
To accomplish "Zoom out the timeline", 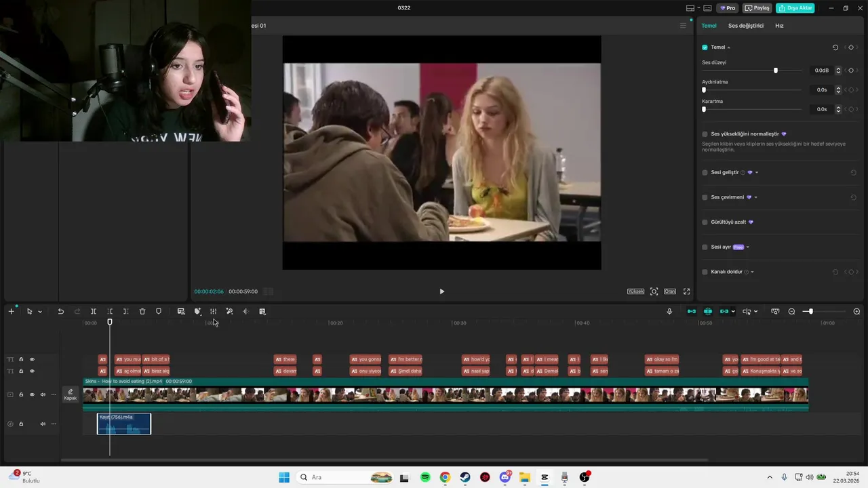I will coord(791,311).
